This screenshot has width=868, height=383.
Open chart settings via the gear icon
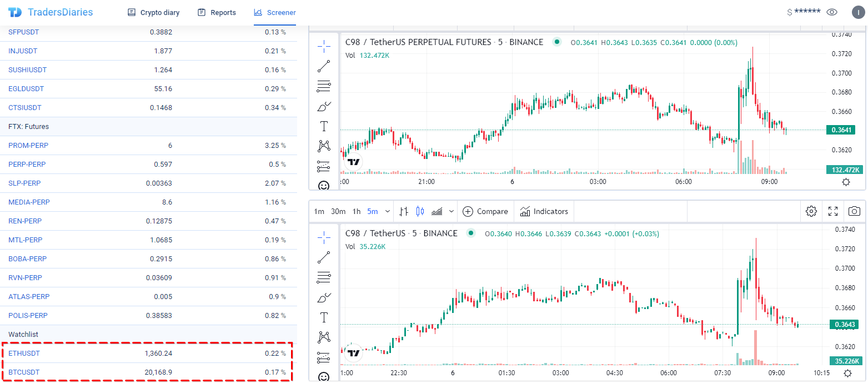pyautogui.click(x=811, y=211)
